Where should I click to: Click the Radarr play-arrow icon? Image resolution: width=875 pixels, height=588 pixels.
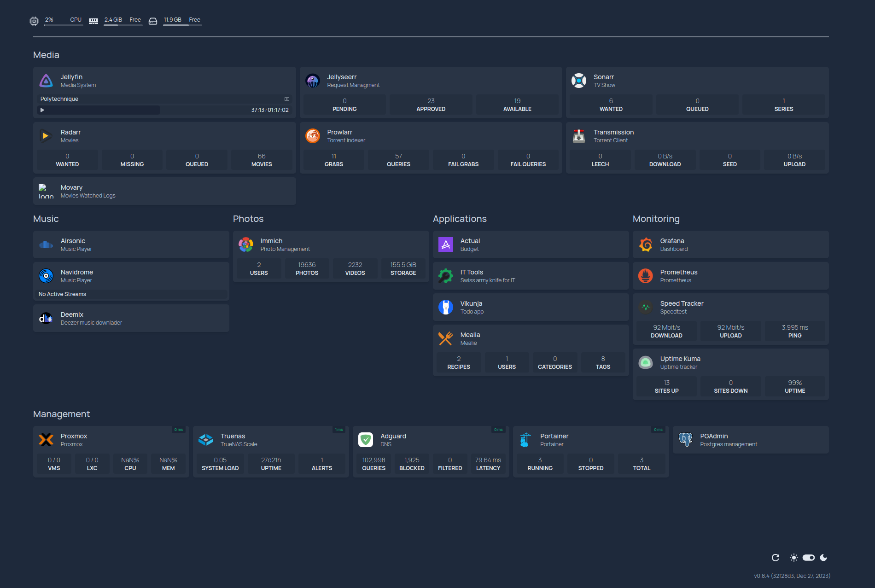(x=46, y=136)
